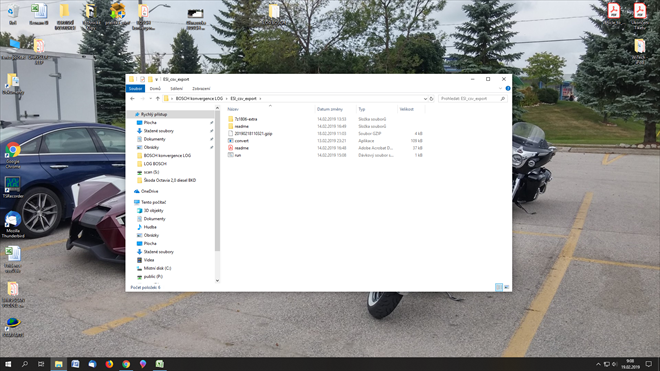Open Google Chrome from taskbar
The width and height of the screenshot is (660, 371).
(126, 364)
